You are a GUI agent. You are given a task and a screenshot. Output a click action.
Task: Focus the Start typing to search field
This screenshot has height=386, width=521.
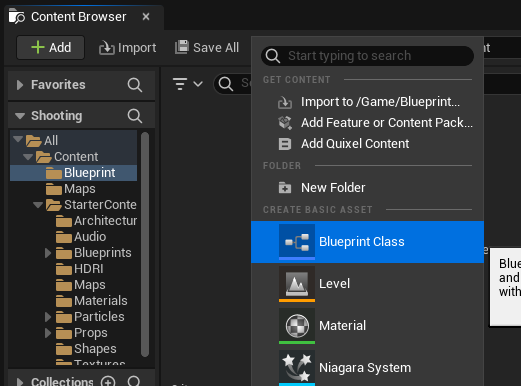click(x=367, y=56)
